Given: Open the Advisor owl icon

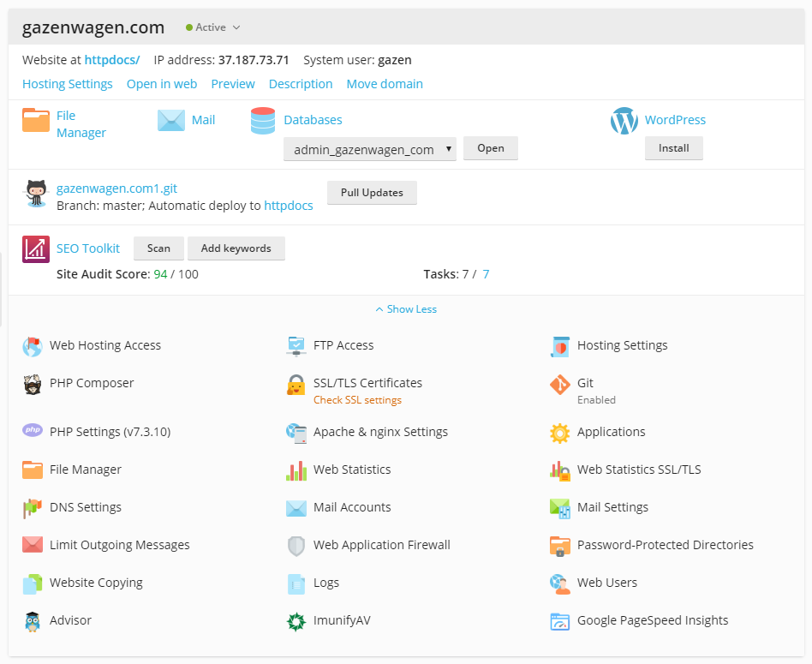Looking at the screenshot, I should (33, 621).
